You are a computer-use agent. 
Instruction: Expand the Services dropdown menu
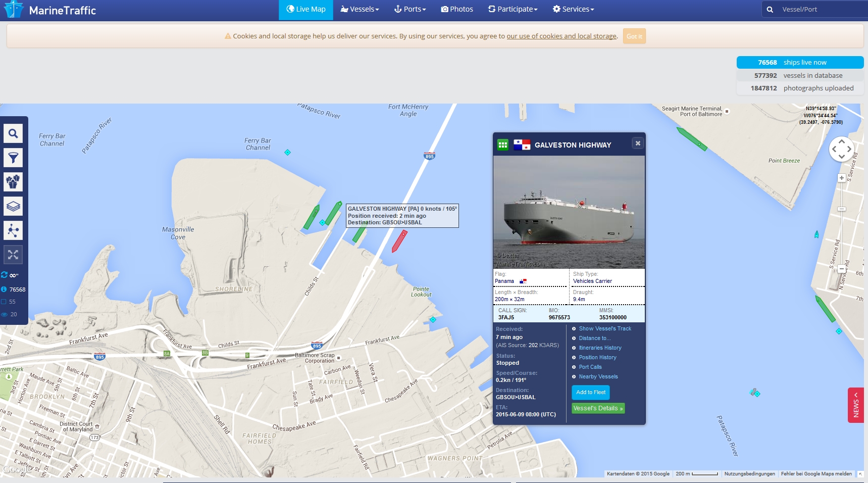[x=573, y=10]
